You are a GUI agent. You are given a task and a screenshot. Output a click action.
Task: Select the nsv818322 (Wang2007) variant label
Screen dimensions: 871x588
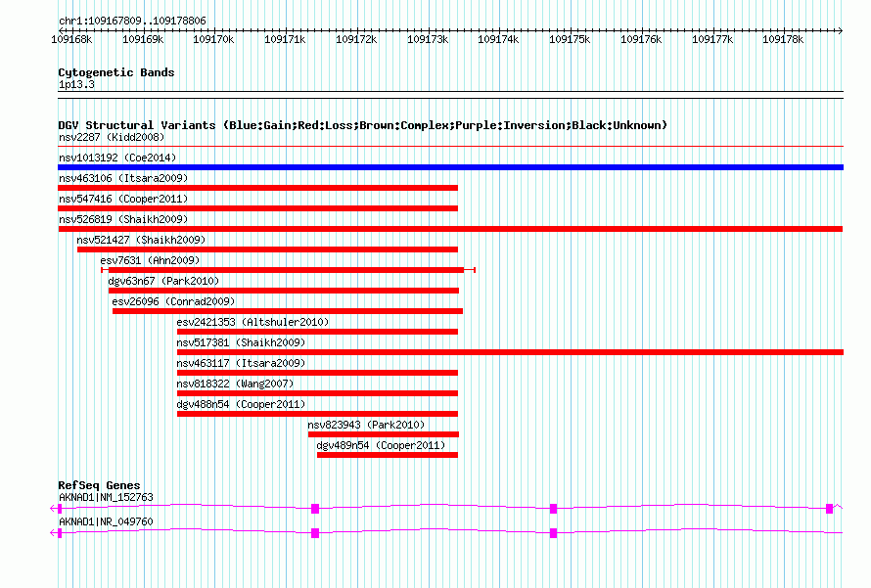pyautogui.click(x=235, y=384)
